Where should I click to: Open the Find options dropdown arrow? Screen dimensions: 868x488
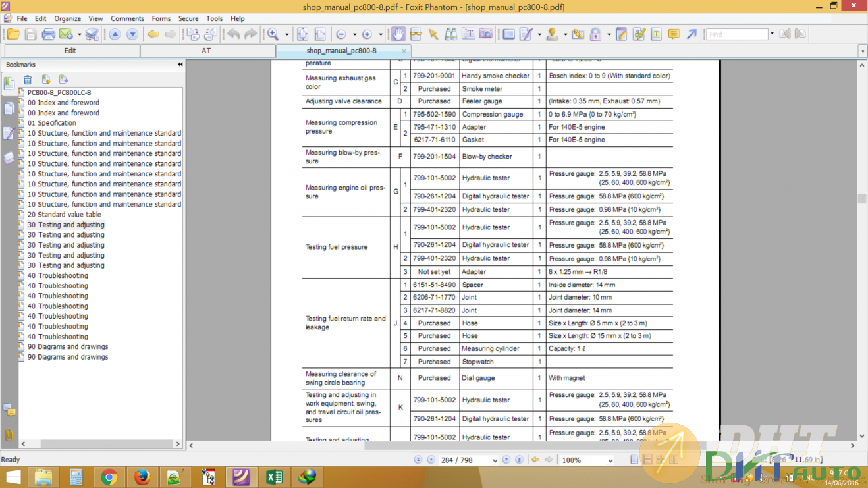click(772, 34)
